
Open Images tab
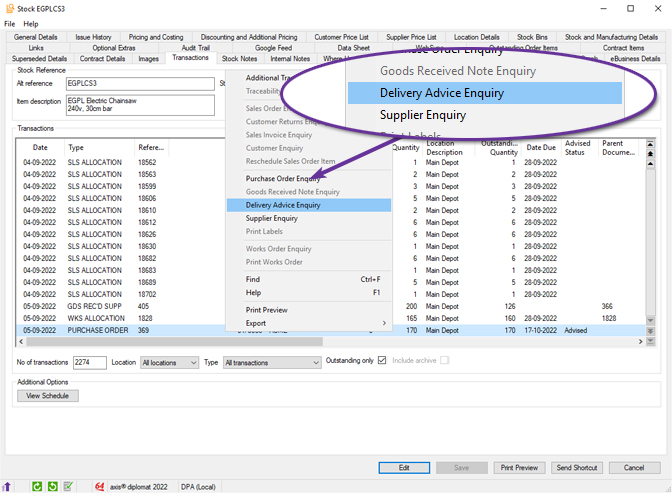click(148, 59)
